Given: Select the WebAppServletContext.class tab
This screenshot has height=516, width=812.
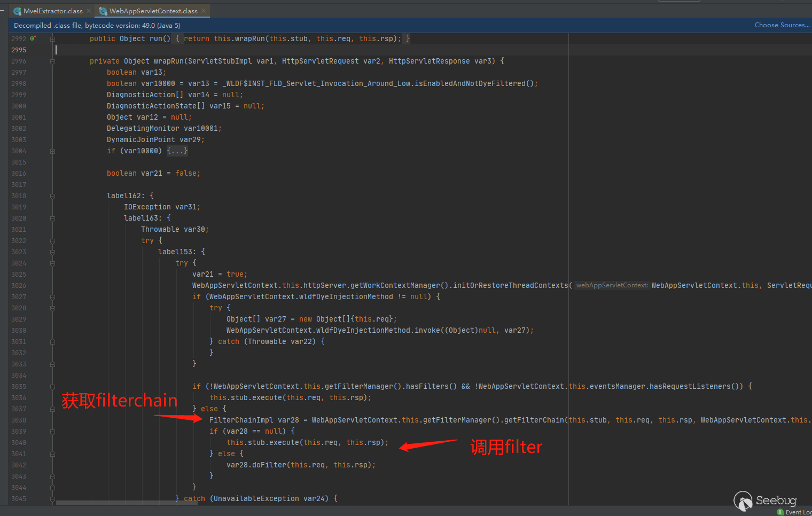Looking at the screenshot, I should tap(153, 11).
